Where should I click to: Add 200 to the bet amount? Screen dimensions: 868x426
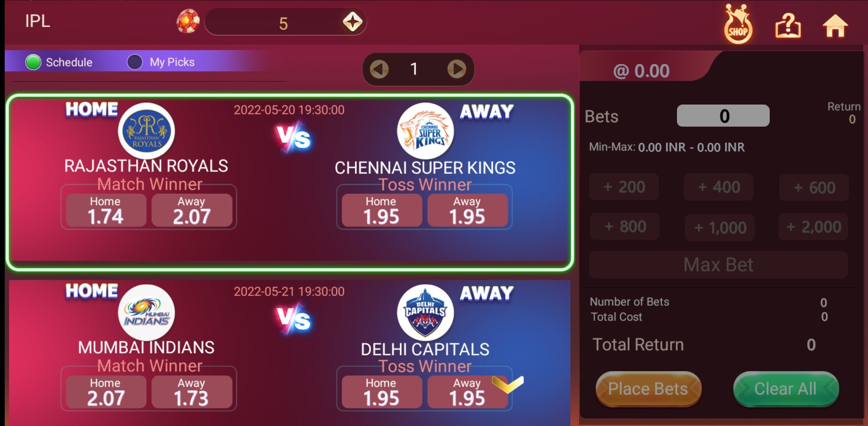tap(624, 187)
